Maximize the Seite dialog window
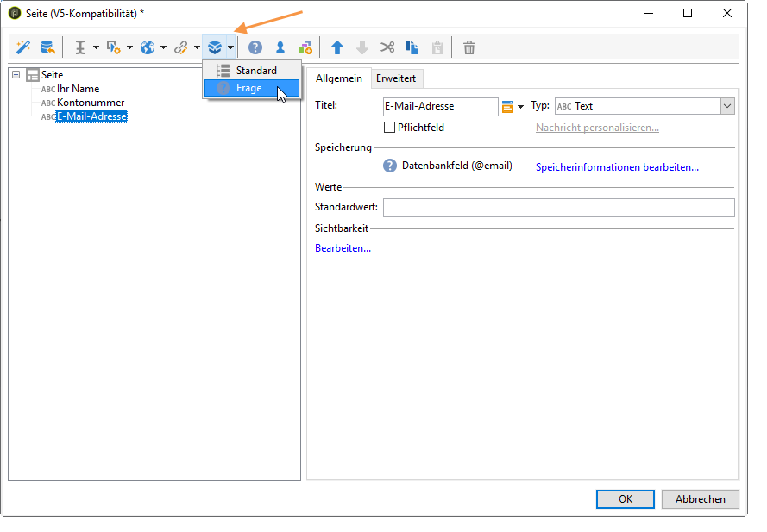 (x=688, y=13)
